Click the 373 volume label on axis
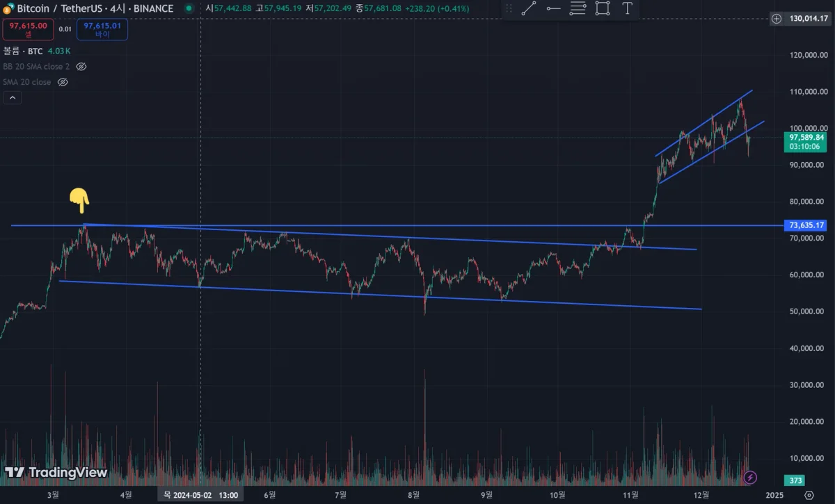The image size is (835, 504). click(795, 480)
